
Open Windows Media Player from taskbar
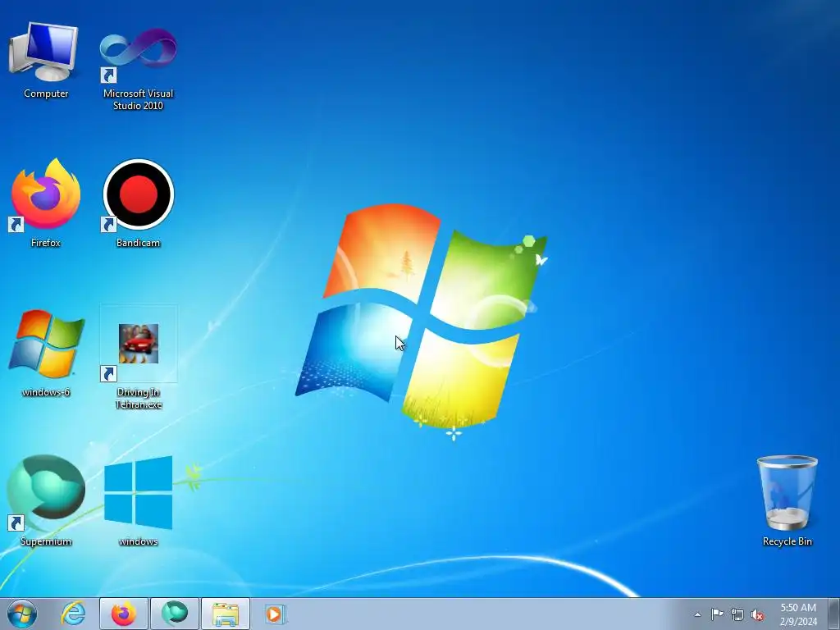[x=276, y=614]
